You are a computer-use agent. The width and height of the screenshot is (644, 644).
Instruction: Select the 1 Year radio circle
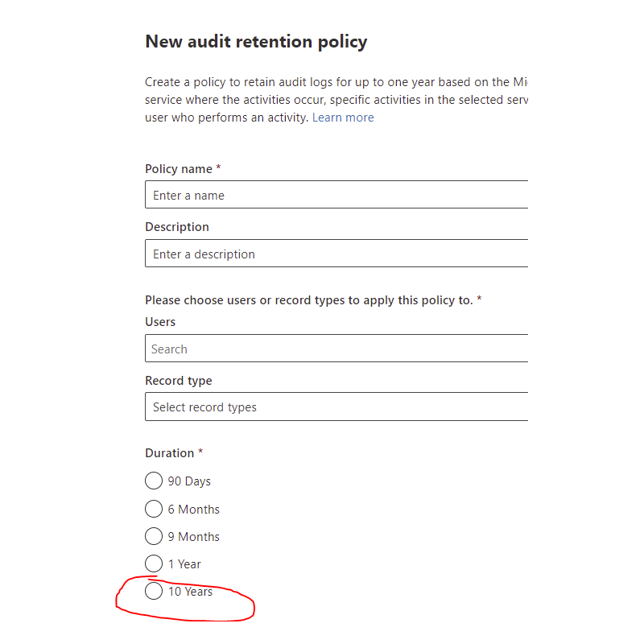click(x=154, y=563)
